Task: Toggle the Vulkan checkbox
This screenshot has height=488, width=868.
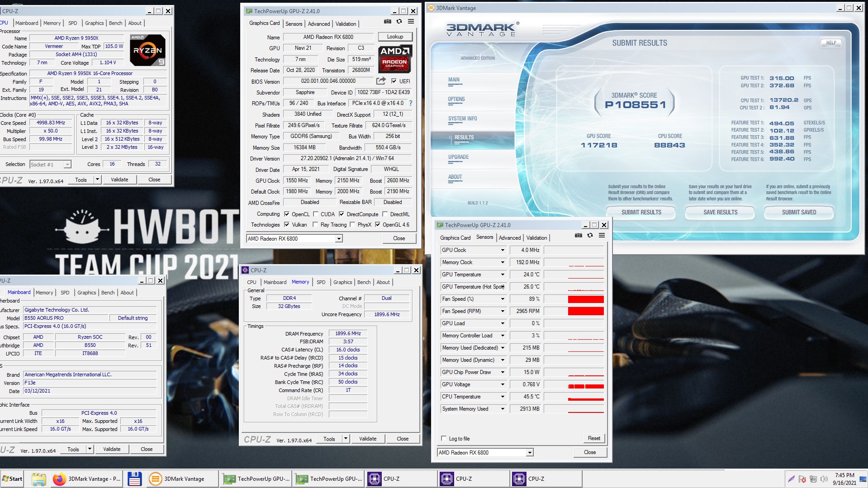Action: [286, 224]
